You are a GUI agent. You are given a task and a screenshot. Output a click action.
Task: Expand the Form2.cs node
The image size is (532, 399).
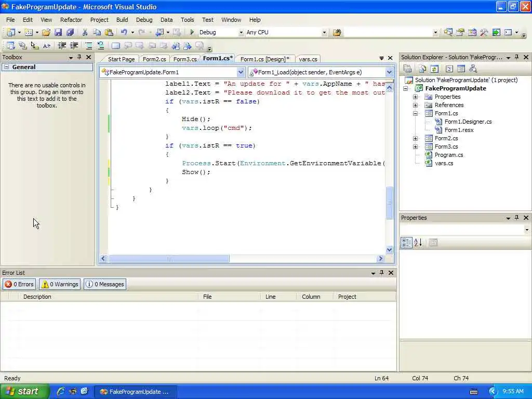coord(415,138)
